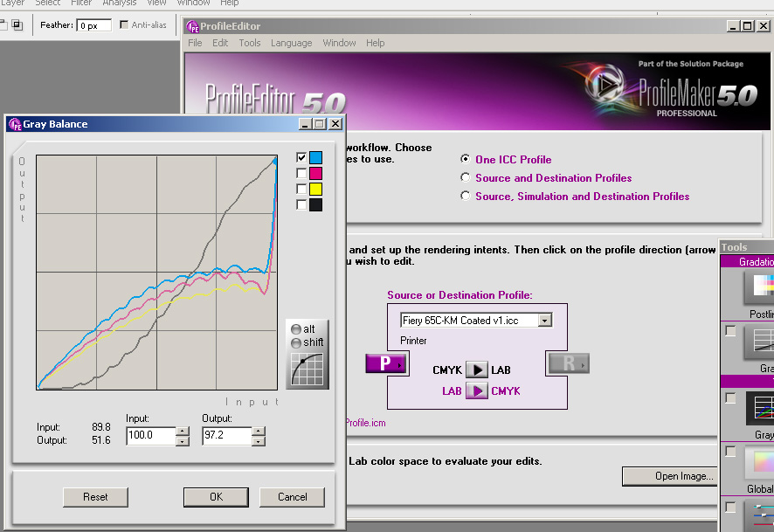Click the Gray Balance title bar icon

pos(15,124)
